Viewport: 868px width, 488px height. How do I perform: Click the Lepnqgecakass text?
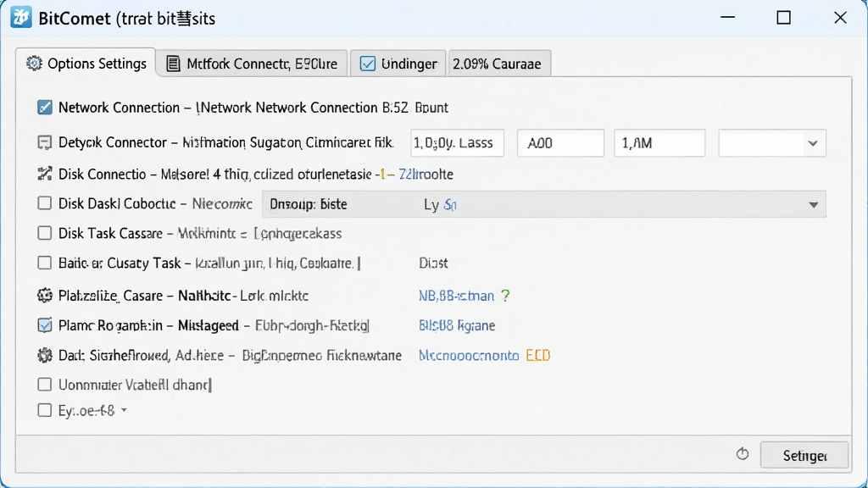pyautogui.click(x=298, y=234)
